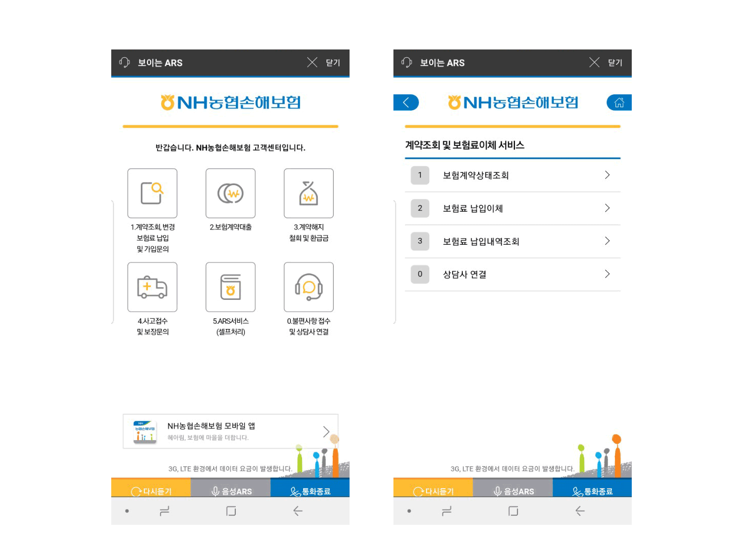
Task: Tap number badge 2 in the list
Action: [420, 208]
